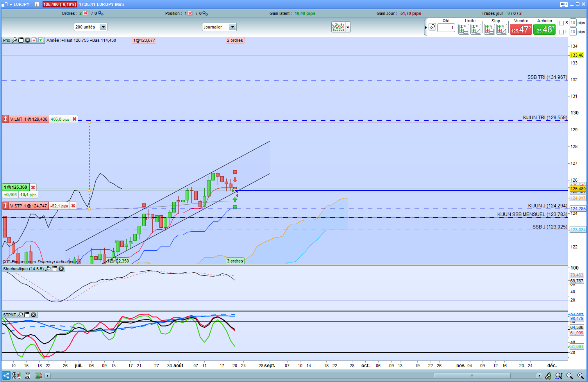Viewport: 588px width, 382px height.
Task: Click the 3 ordres label at chart bottom
Action: (x=235, y=261)
